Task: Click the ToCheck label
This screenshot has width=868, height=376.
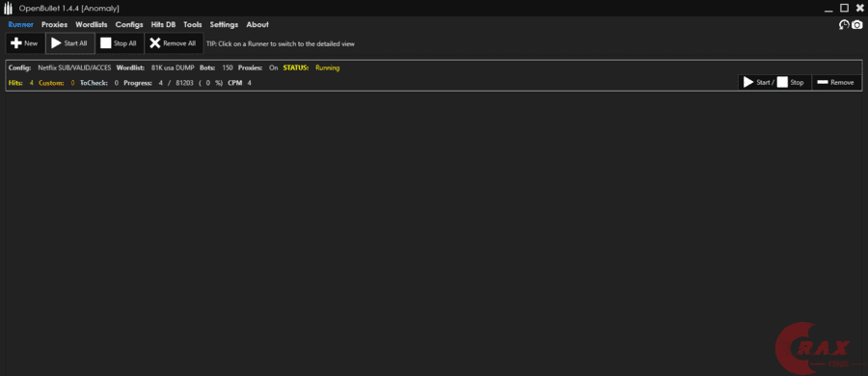Action: (94, 83)
